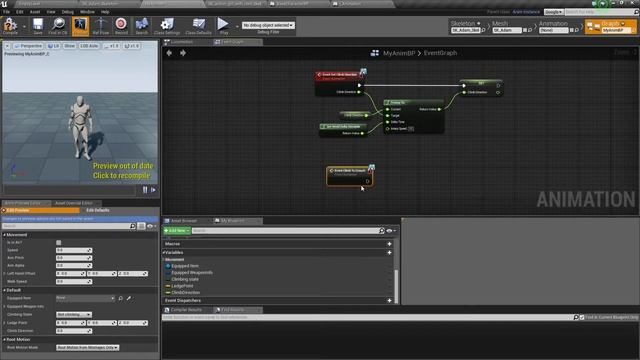This screenshot has height=360, width=640.
Task: Open the View menu
Action: tap(51, 12)
